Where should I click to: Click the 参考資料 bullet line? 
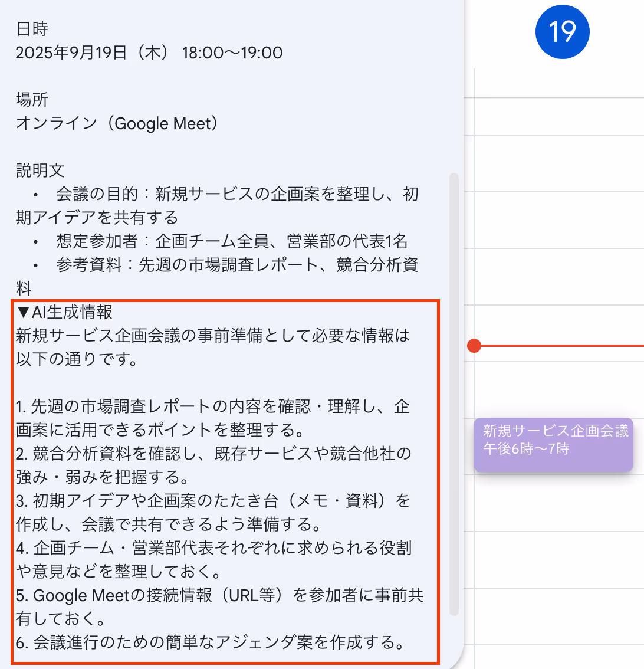point(218,277)
